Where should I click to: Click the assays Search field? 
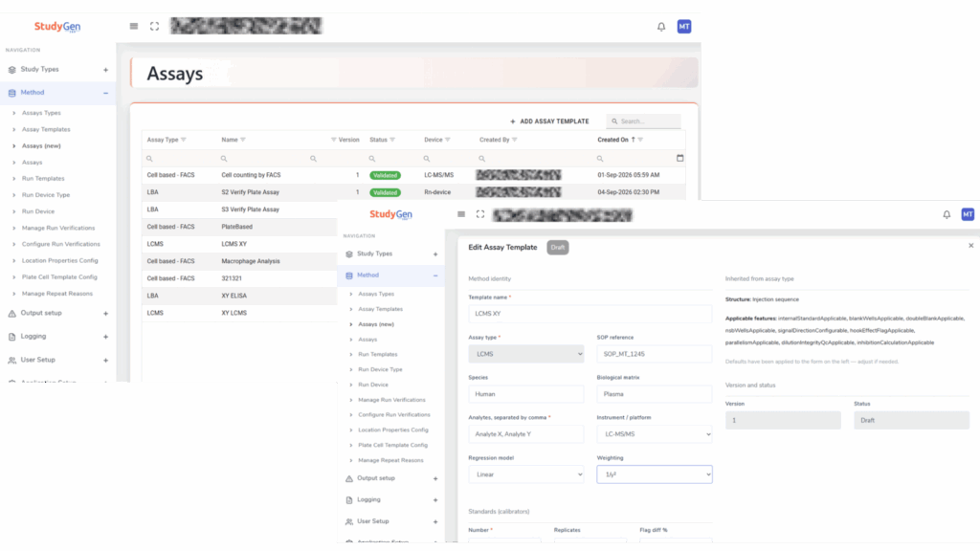[x=644, y=121]
